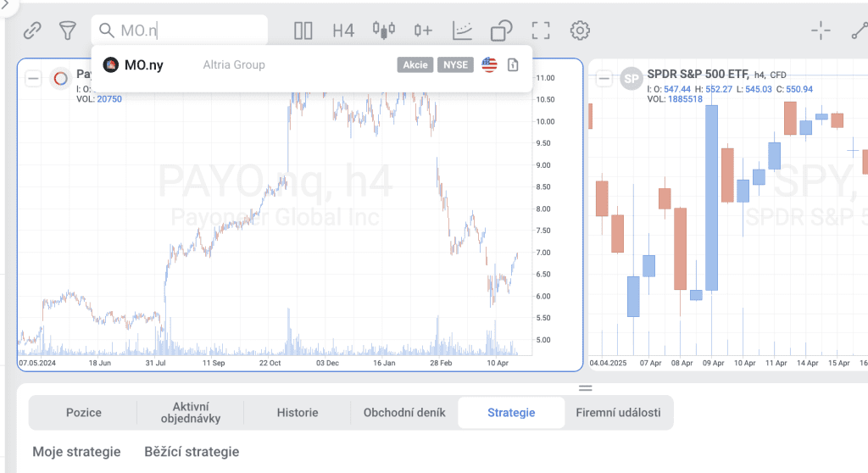
Task: Click VOL 1885518 value on SPY chart
Action: pos(685,99)
